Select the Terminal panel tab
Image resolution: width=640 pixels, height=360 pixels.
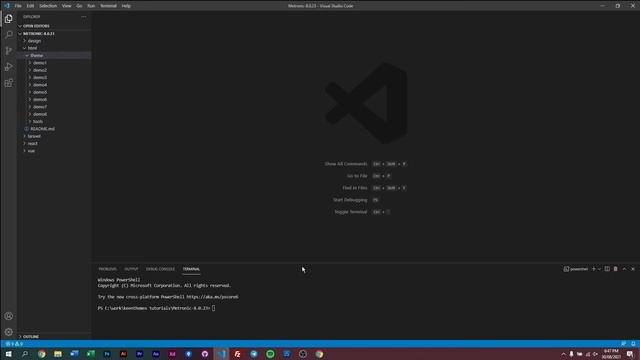[x=191, y=269]
